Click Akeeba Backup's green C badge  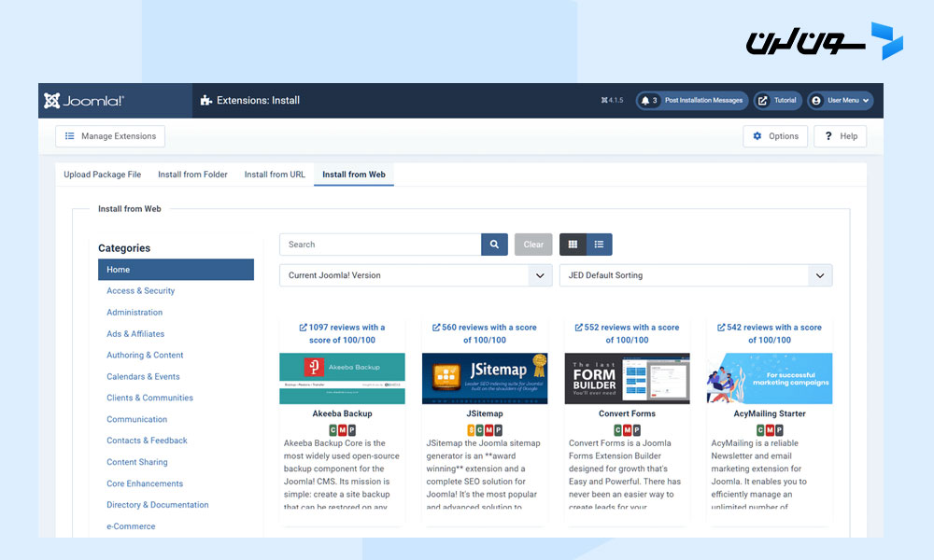(333, 429)
